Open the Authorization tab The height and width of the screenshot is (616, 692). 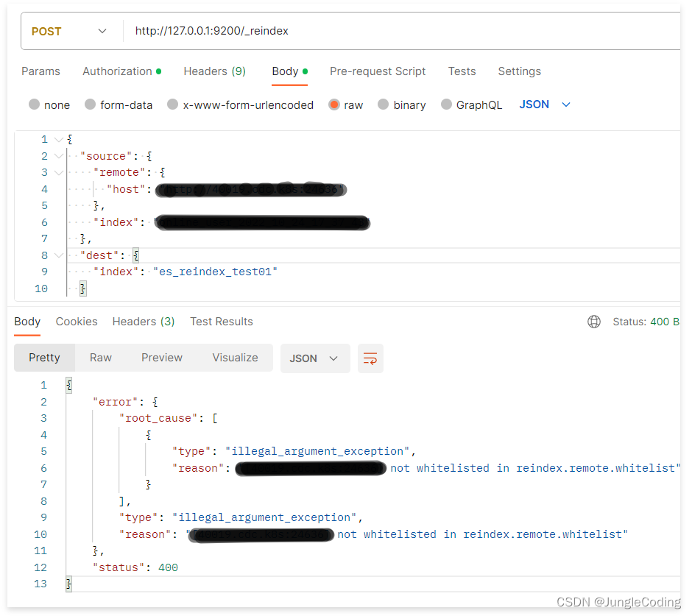click(x=117, y=71)
